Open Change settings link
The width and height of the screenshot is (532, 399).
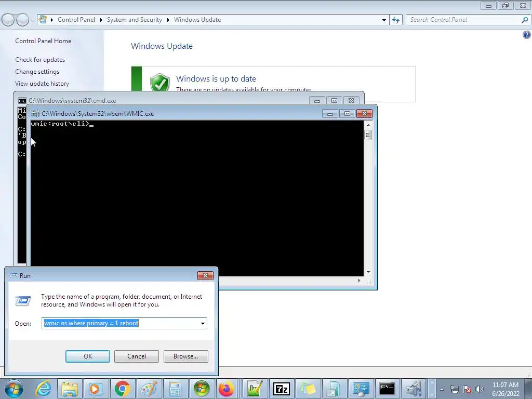tap(37, 72)
